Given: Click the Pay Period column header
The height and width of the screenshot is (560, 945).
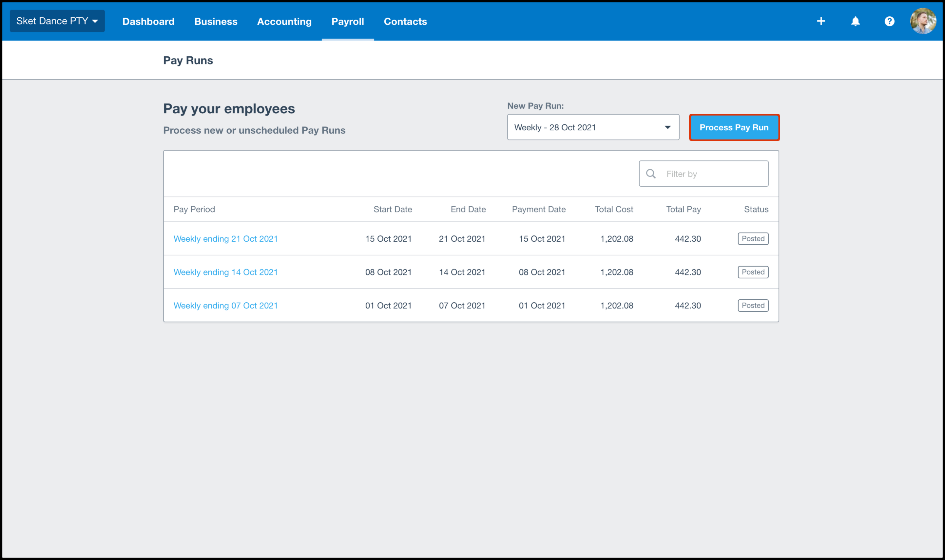Looking at the screenshot, I should [194, 210].
